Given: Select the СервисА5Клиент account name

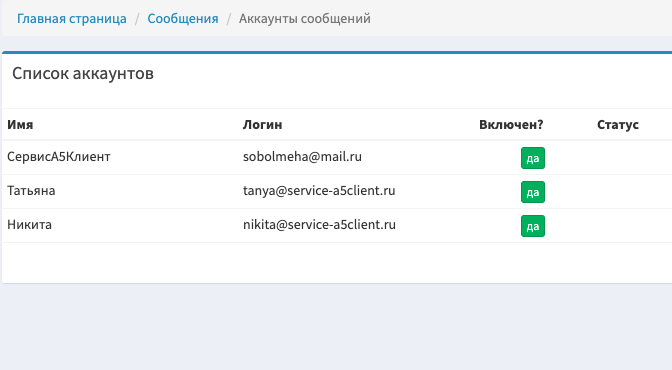Looking at the screenshot, I should (59, 157).
